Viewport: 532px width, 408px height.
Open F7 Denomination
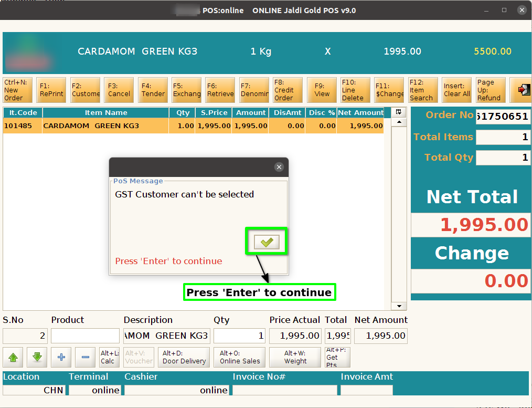pyautogui.click(x=254, y=90)
